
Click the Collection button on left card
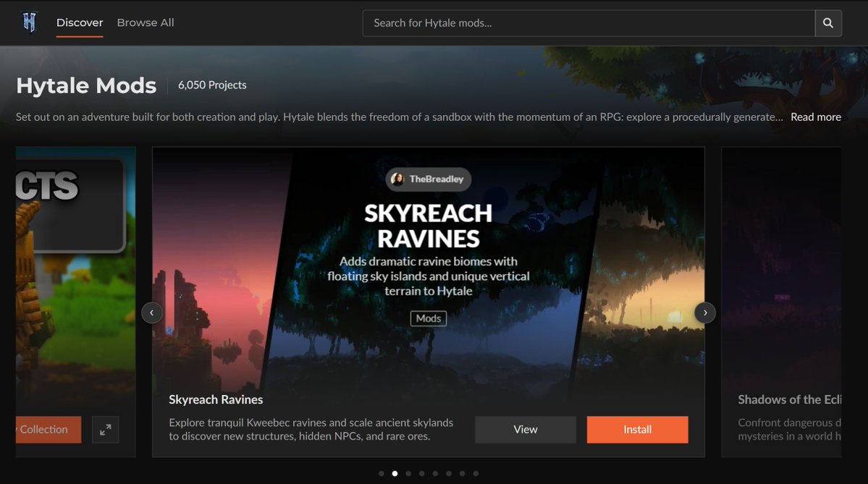(49, 430)
